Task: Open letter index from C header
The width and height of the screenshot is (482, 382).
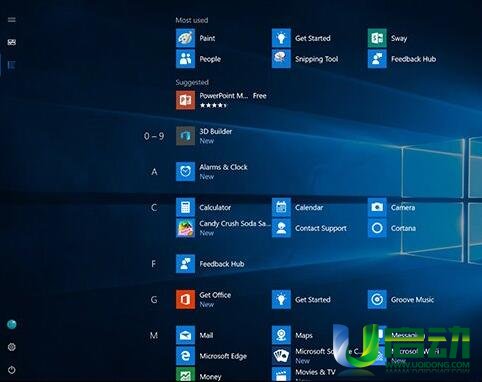Action: point(154,208)
